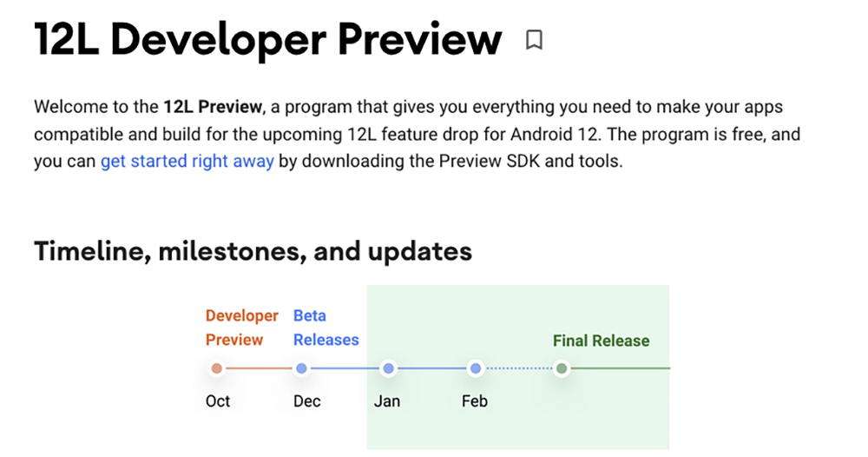This screenshot has width=868, height=457.
Task: Click the dotted line before Final Release
Action: [x=519, y=368]
